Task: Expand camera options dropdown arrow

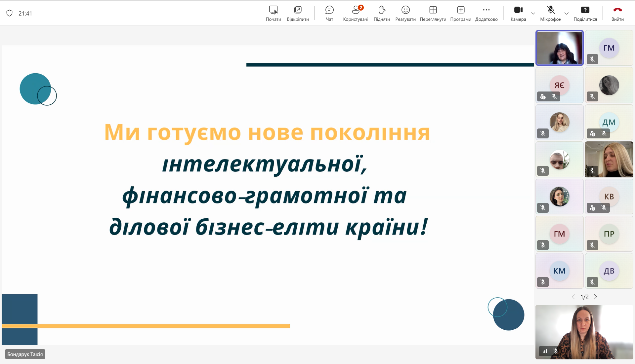Action: pos(533,14)
